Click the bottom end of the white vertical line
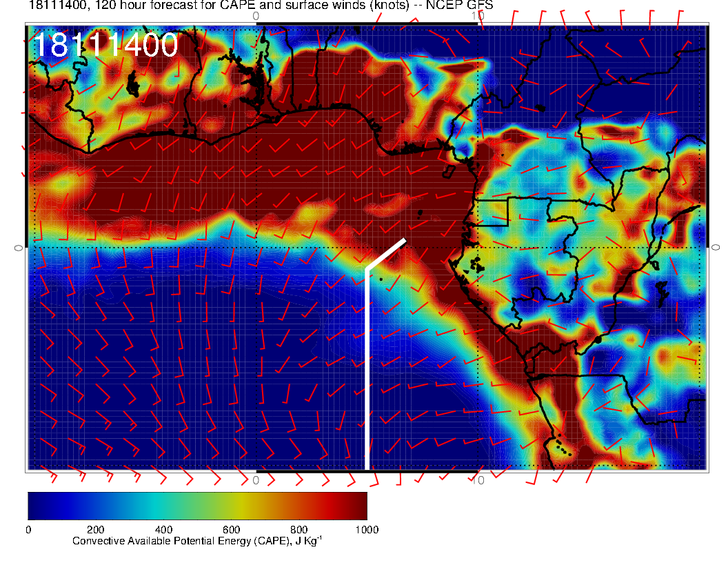This screenshot has width=728, height=563. click(367, 467)
